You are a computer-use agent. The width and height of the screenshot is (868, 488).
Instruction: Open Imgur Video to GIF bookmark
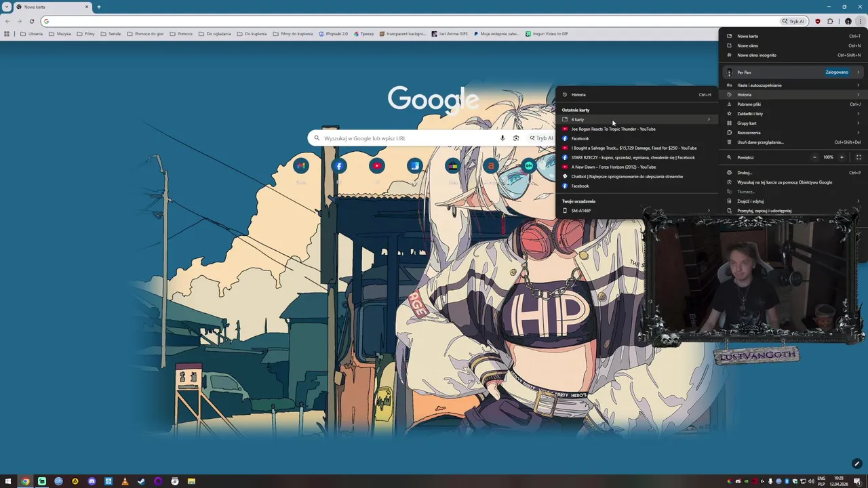tap(547, 34)
